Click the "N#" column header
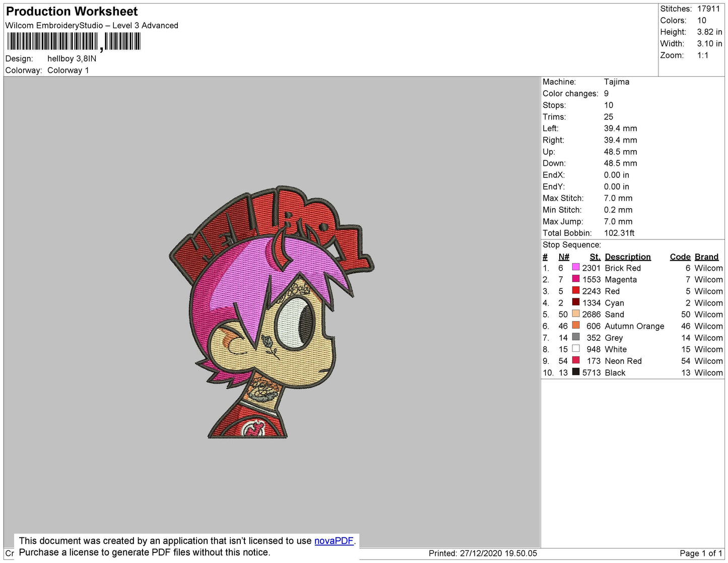 pyautogui.click(x=564, y=257)
